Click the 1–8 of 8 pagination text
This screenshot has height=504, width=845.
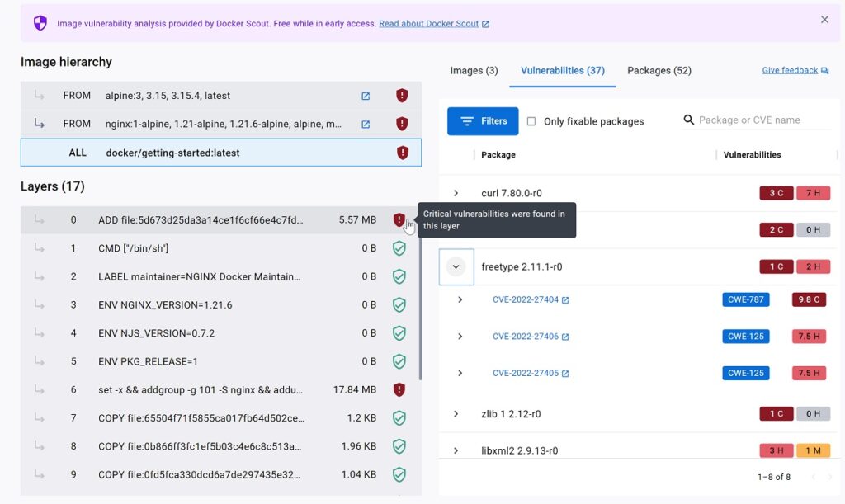pyautogui.click(x=774, y=477)
